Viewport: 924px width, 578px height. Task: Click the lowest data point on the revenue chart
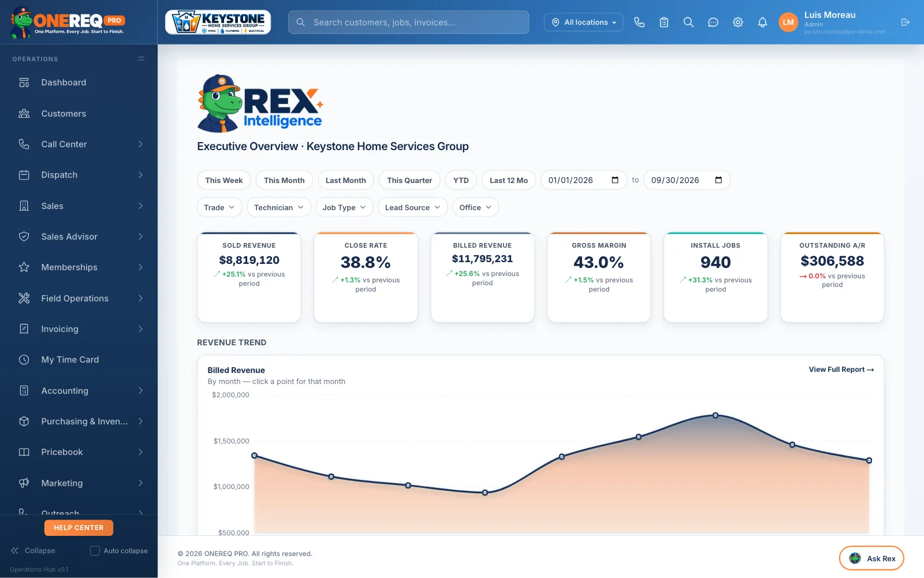point(485,493)
